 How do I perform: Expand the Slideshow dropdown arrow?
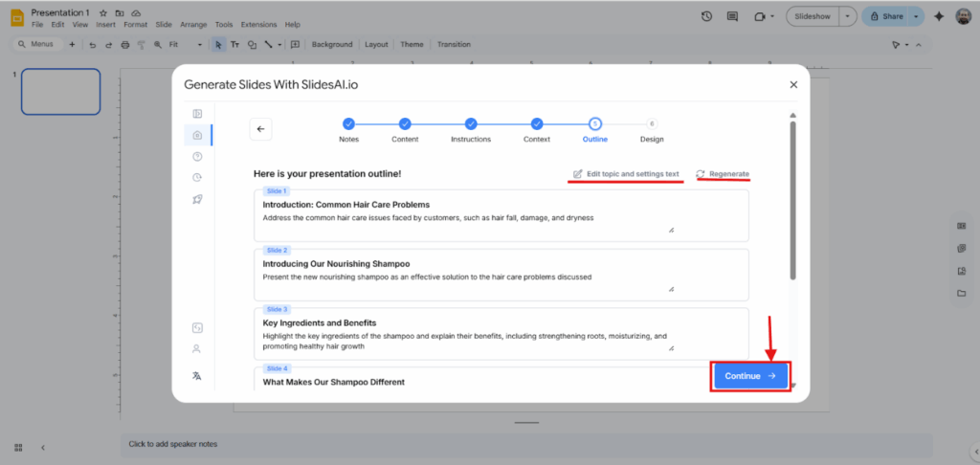tap(847, 16)
